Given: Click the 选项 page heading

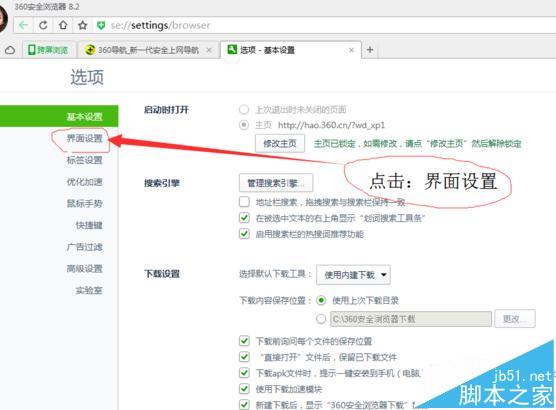Looking at the screenshot, I should 87,77.
